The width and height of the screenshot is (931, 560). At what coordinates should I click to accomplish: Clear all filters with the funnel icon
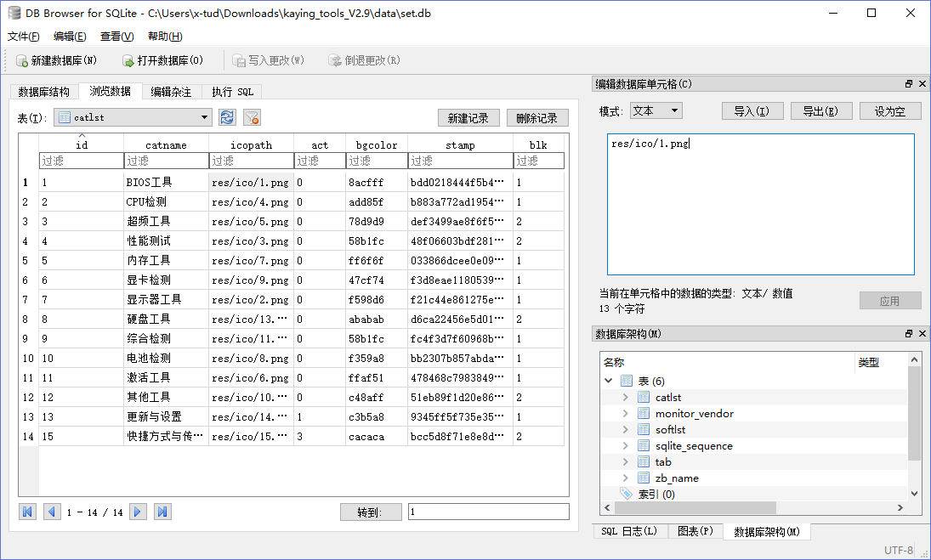[252, 117]
